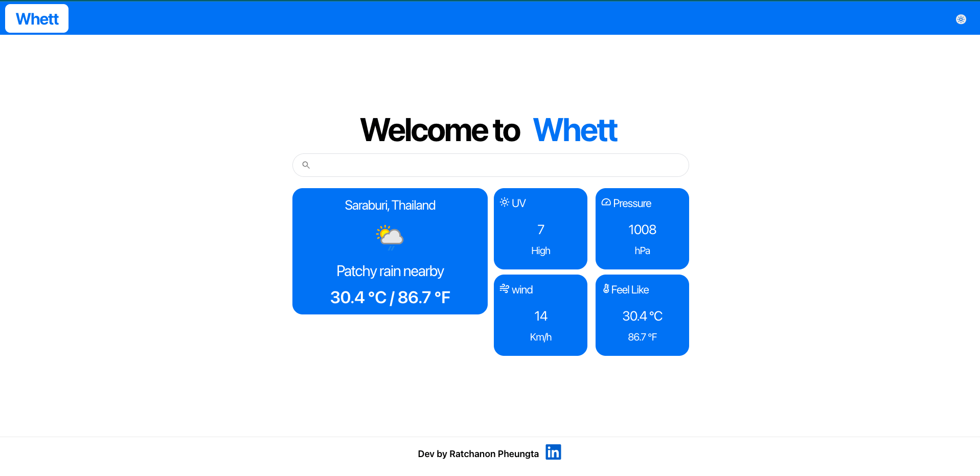Open developer's LinkedIn profile via the icon
The image size is (980, 476).
(553, 452)
